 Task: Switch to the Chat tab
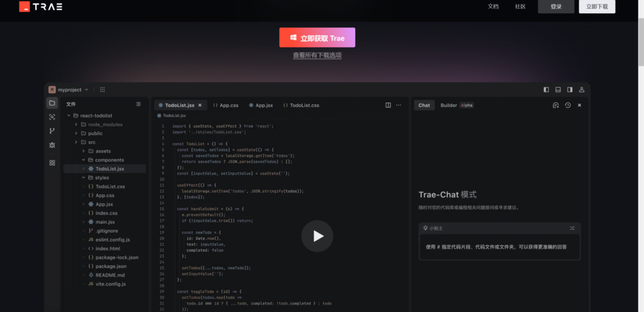[x=425, y=105]
